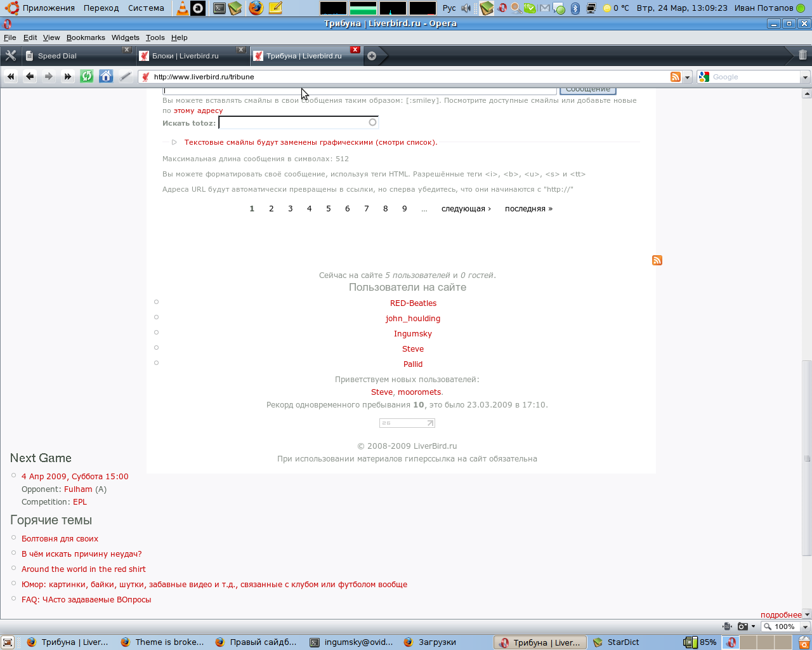Open the RED-Beatles user profile link
The width and height of the screenshot is (812, 650).
coord(413,303)
